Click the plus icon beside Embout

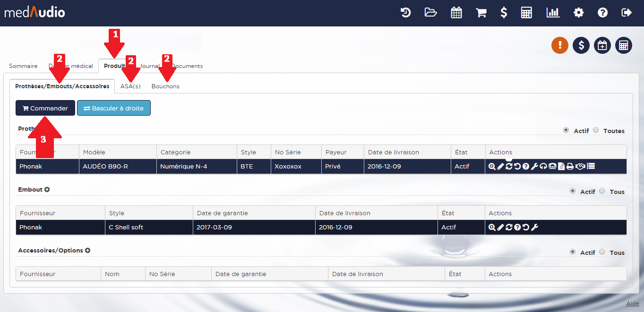[x=47, y=190]
